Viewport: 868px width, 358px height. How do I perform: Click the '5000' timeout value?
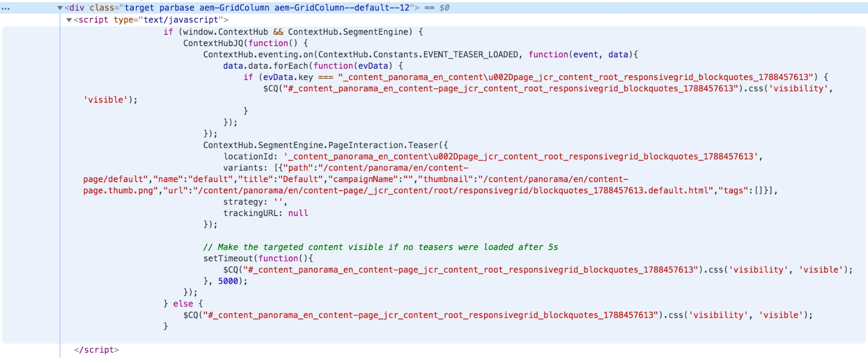tap(228, 281)
